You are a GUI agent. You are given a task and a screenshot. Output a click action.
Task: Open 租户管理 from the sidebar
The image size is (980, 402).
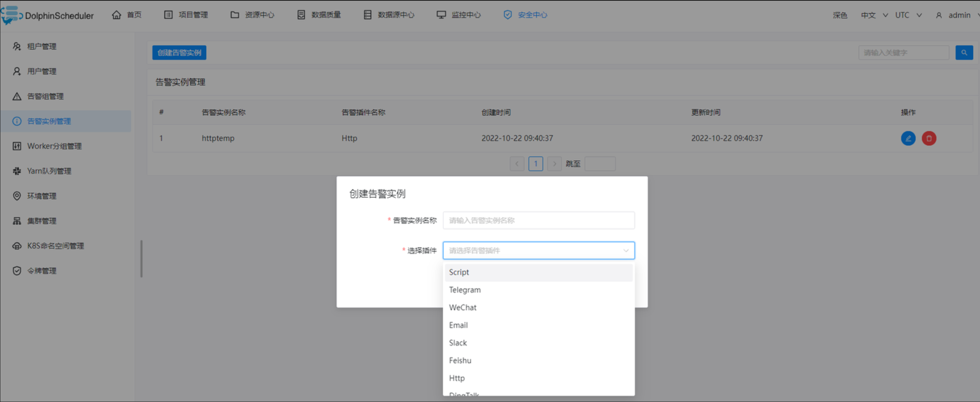click(42, 46)
